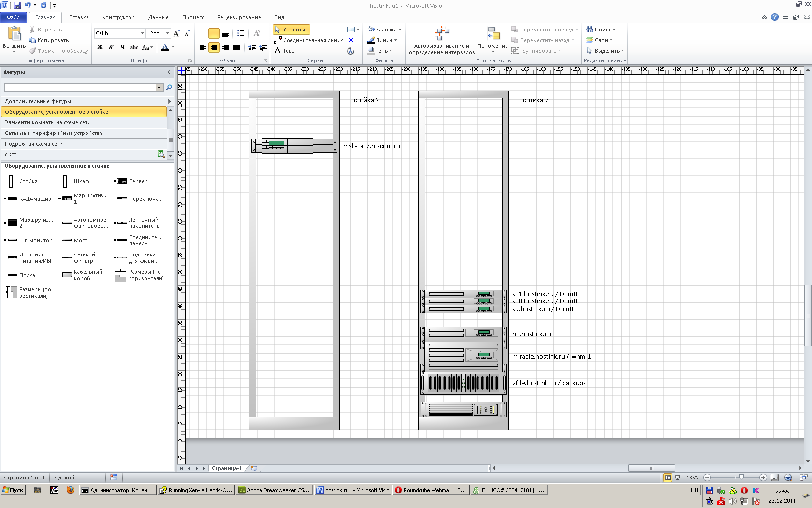
Task: Justify text in paragraph group
Action: 237,47
